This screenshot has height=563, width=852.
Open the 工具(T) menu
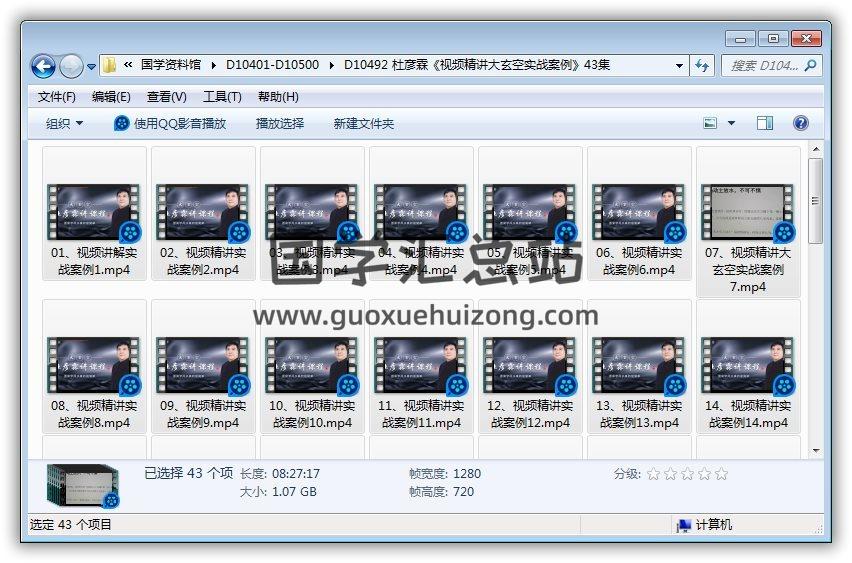(222, 97)
